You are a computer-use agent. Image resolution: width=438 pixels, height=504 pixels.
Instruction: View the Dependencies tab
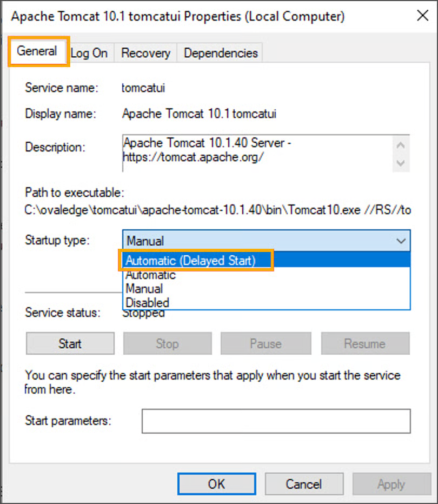(221, 53)
